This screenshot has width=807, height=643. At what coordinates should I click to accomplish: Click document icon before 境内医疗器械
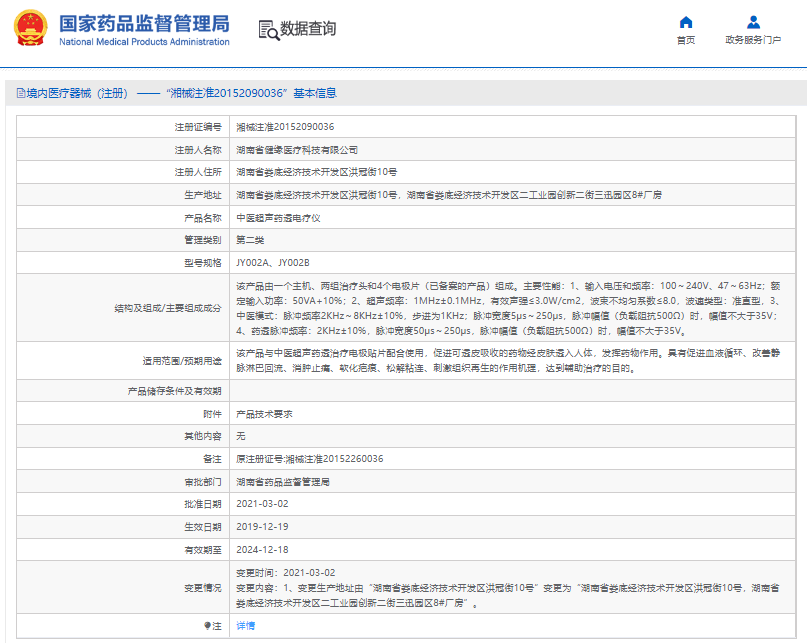coord(21,93)
